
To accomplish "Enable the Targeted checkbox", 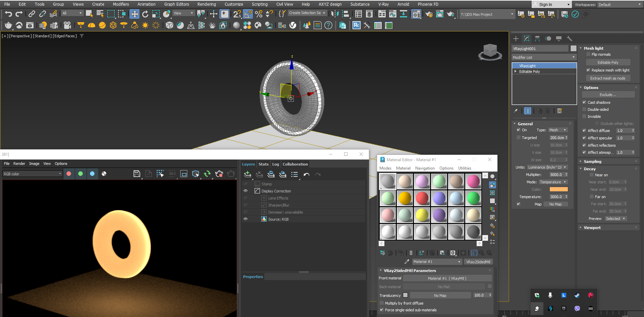I will pyautogui.click(x=519, y=138).
